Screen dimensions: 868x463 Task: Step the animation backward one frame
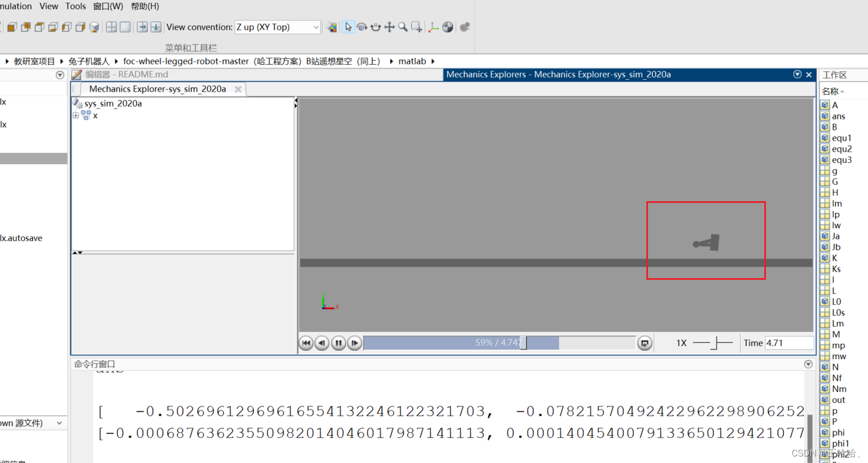322,343
